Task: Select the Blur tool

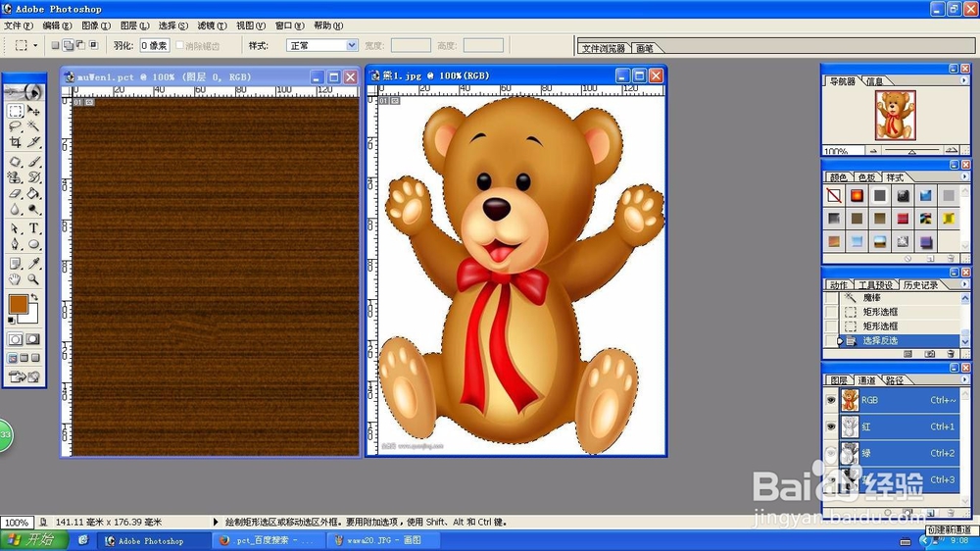Action: click(16, 209)
